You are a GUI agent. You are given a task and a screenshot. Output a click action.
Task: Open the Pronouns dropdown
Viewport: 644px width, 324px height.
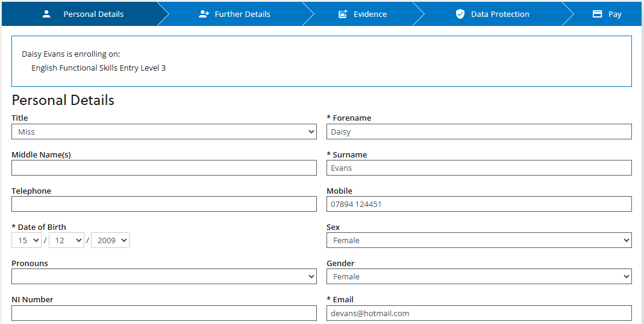164,276
